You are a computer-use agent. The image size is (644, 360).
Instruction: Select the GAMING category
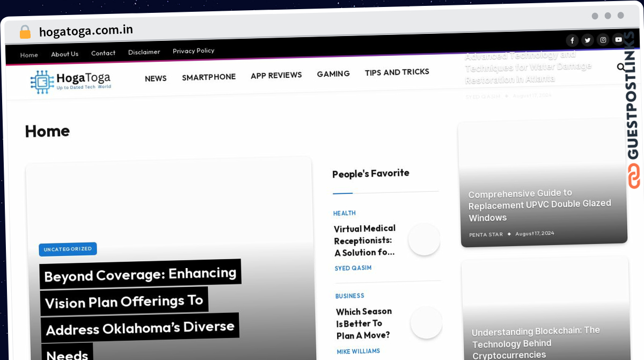click(333, 74)
